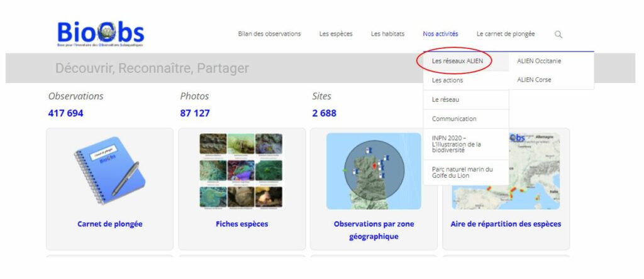Expand the Les habitats menu
The height and width of the screenshot is (279, 644).
[387, 34]
